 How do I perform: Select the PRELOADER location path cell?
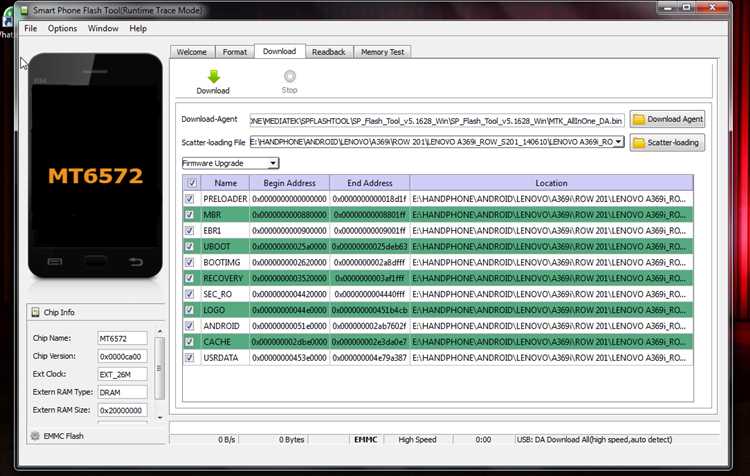click(551, 199)
